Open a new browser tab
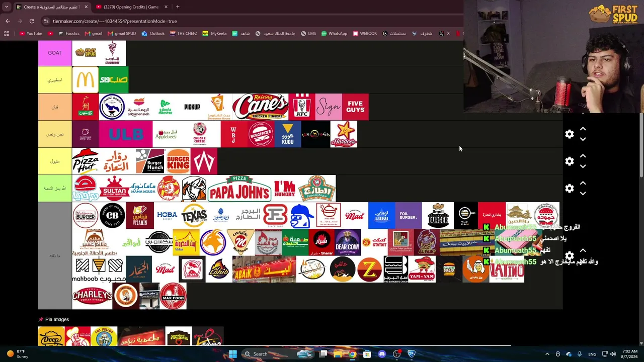Screen dimensions: 644x362 coord(178,7)
